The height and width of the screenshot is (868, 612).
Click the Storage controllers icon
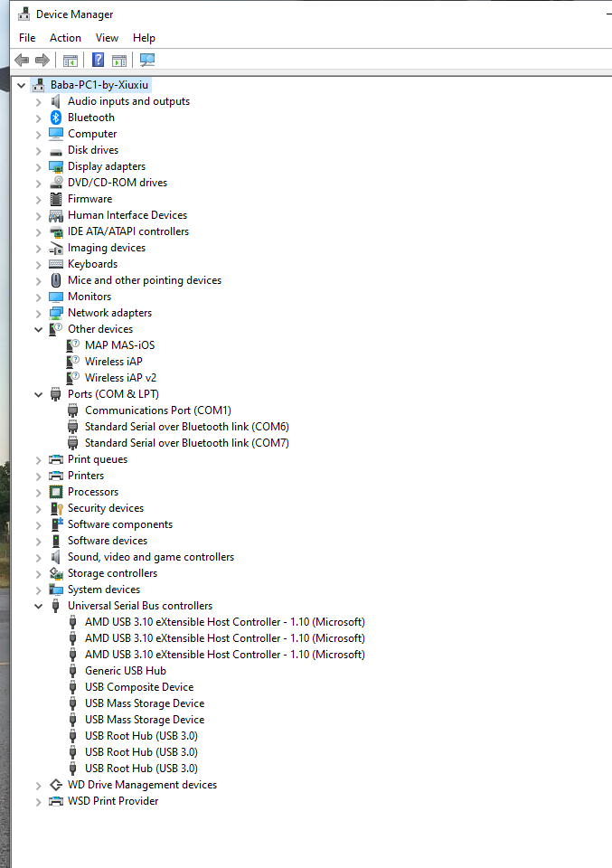click(x=56, y=573)
